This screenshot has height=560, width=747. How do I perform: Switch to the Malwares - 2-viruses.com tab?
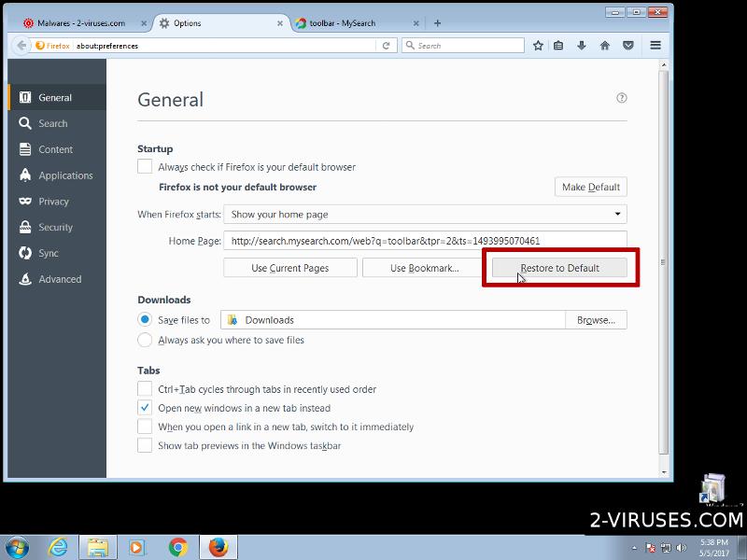(78, 23)
